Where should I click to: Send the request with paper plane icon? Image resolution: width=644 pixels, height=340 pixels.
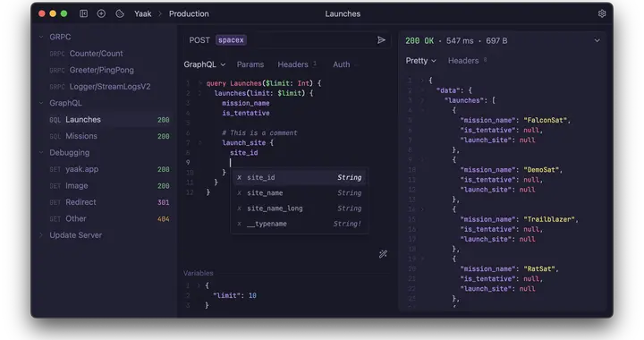coord(381,40)
